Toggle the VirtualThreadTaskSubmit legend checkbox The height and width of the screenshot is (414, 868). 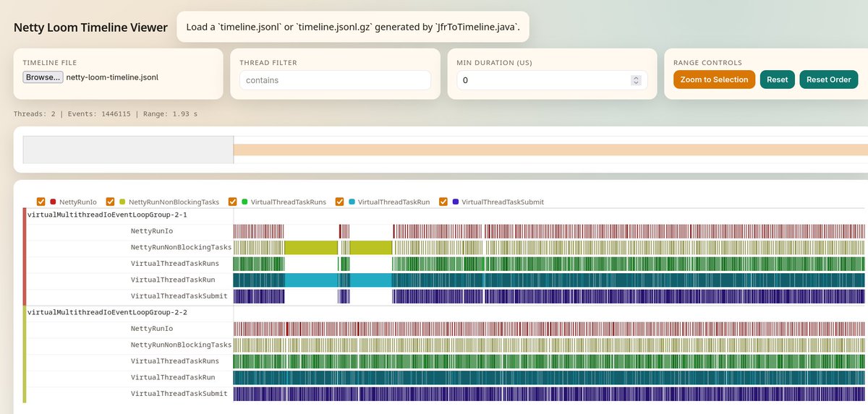pos(443,202)
